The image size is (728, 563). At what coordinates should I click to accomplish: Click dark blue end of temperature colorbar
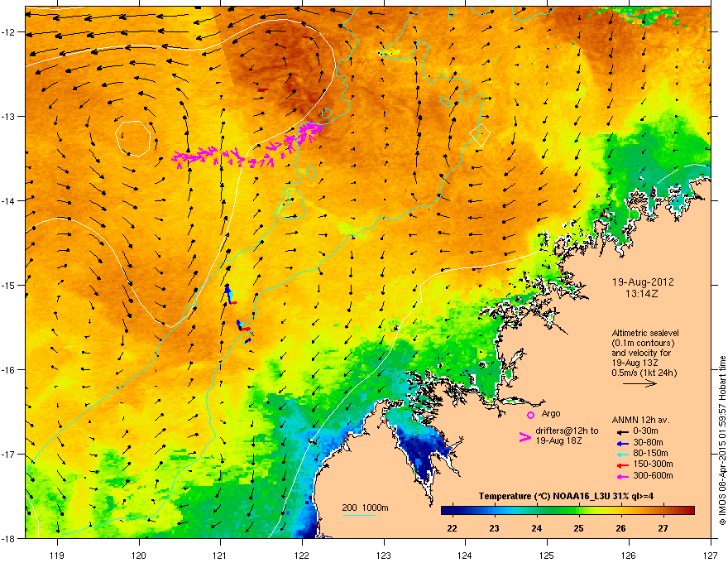(x=447, y=511)
